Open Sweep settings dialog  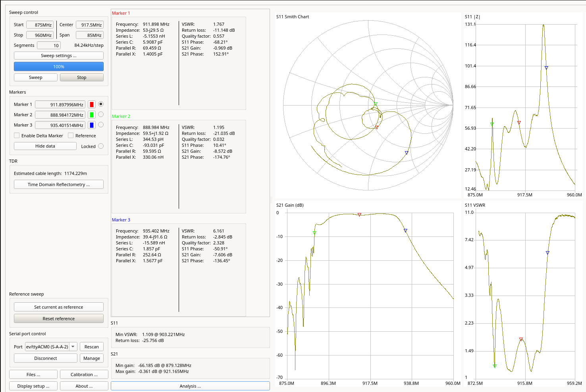click(59, 56)
